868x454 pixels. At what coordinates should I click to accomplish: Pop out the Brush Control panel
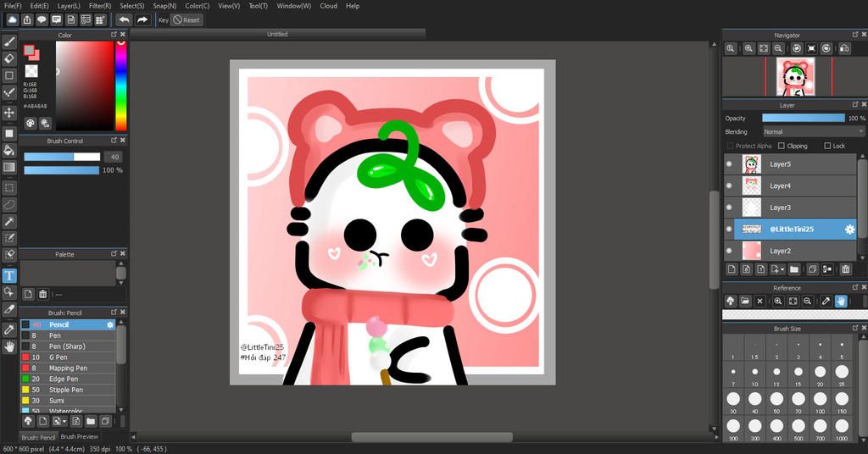click(x=114, y=141)
